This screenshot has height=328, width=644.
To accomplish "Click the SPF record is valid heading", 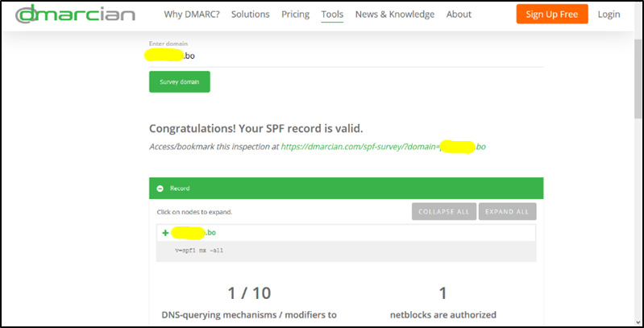I will coord(256,128).
